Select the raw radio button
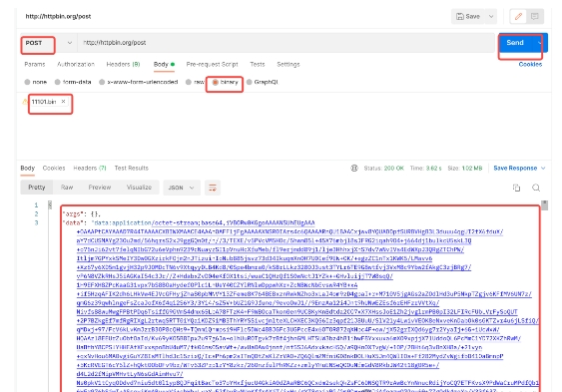 189,82
